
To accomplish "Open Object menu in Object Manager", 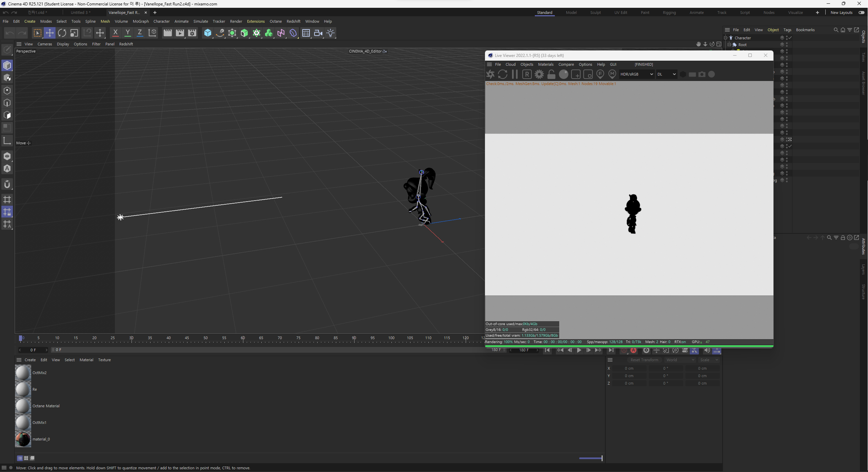I will click(x=773, y=30).
